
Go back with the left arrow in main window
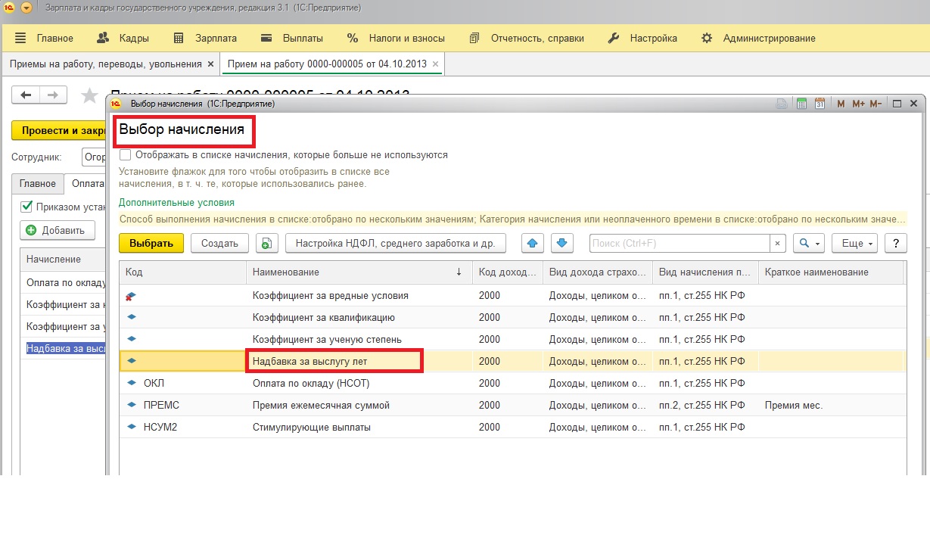pyautogui.click(x=26, y=95)
